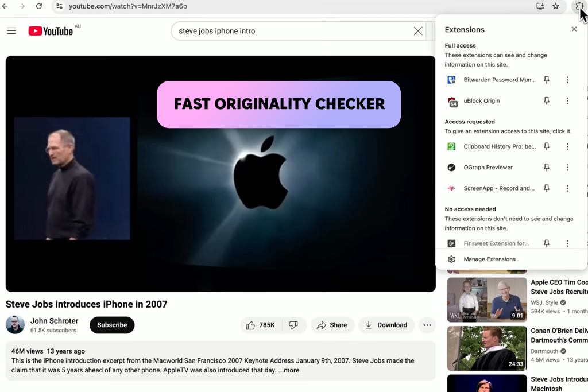Close the Extensions popup
The image size is (588, 392).
(x=574, y=29)
